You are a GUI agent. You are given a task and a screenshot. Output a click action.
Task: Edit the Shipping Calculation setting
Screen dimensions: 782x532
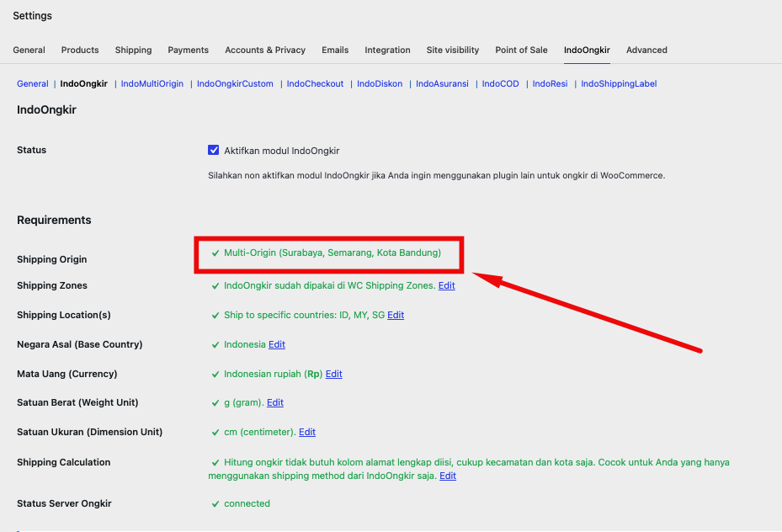click(x=447, y=476)
